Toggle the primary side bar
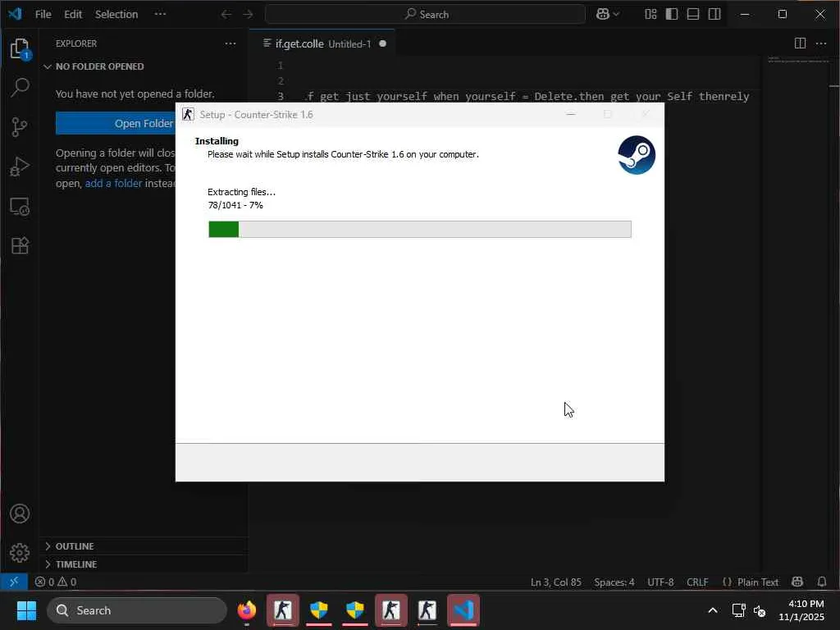 (x=672, y=15)
